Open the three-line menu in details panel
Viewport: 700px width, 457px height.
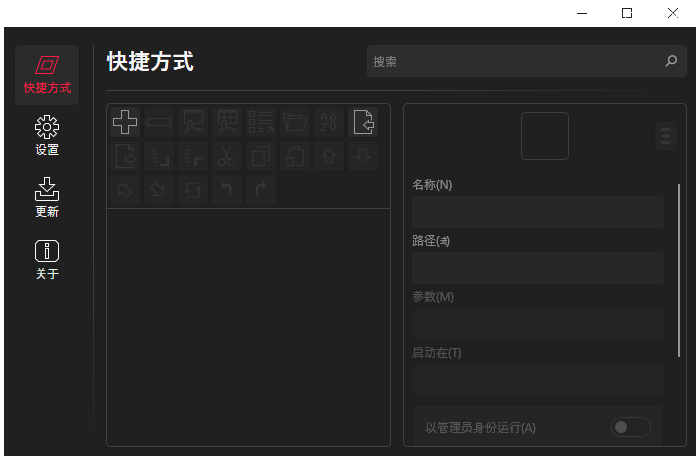pyautogui.click(x=666, y=136)
